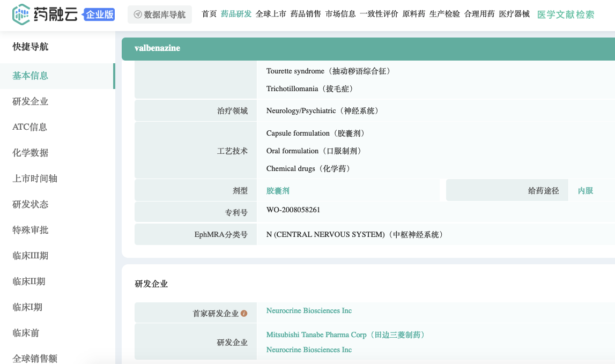Image resolution: width=615 pixels, height=364 pixels.
Task: Click the 剂型 row label
Action: tap(240, 191)
